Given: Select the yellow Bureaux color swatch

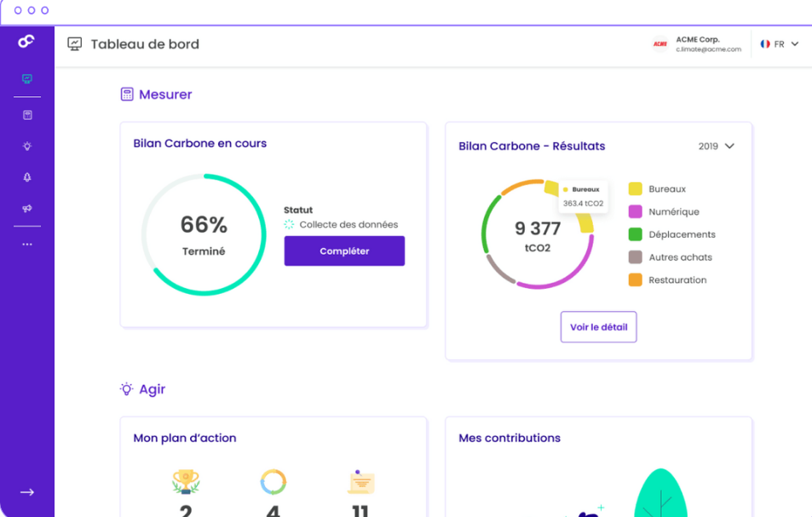Looking at the screenshot, I should click(x=636, y=188).
